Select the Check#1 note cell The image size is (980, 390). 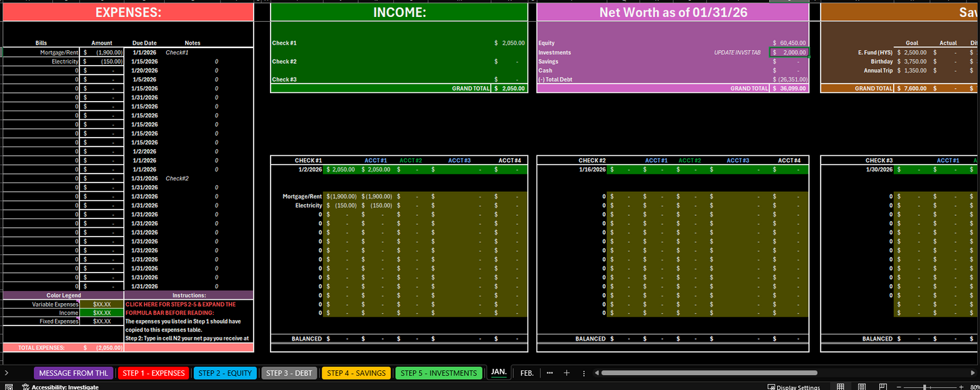[x=177, y=52]
